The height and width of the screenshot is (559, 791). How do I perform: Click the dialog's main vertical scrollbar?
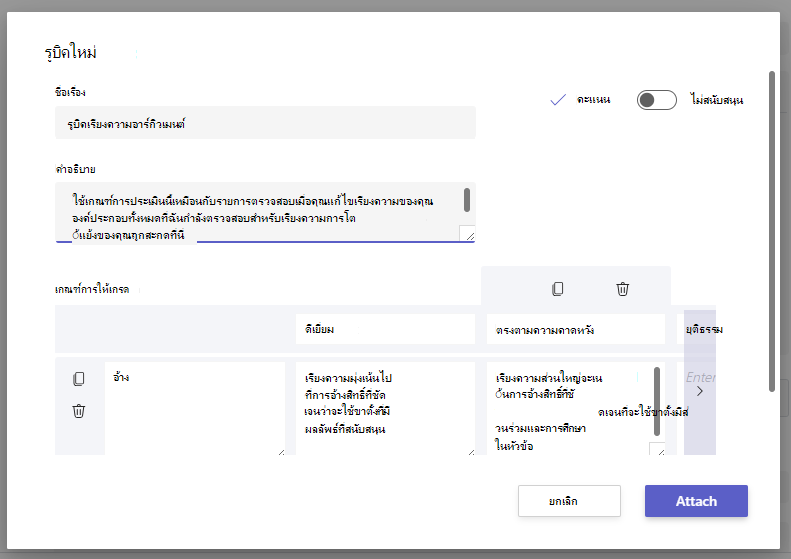(771, 231)
